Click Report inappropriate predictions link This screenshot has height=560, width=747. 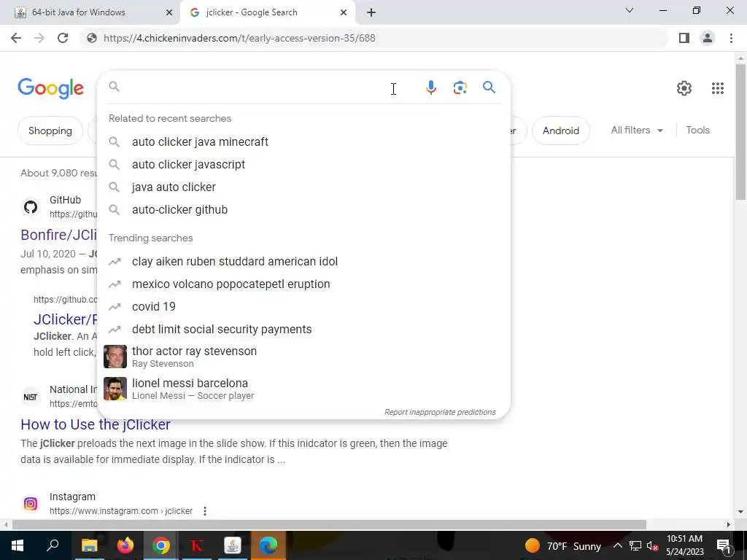click(440, 412)
